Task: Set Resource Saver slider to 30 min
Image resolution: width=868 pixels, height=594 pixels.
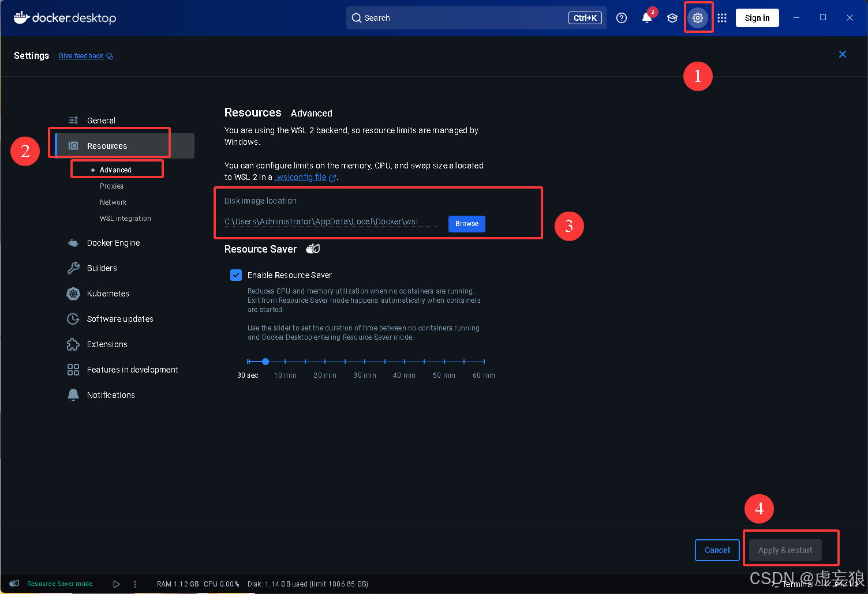Action: tap(365, 362)
